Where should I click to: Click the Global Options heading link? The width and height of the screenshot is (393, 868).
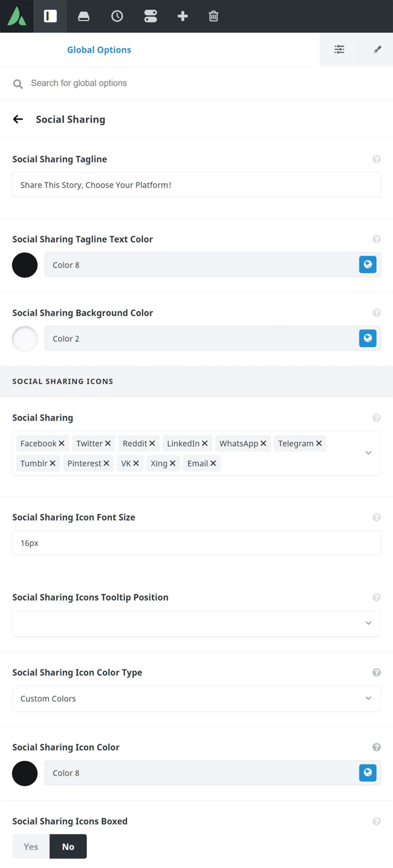tap(99, 50)
